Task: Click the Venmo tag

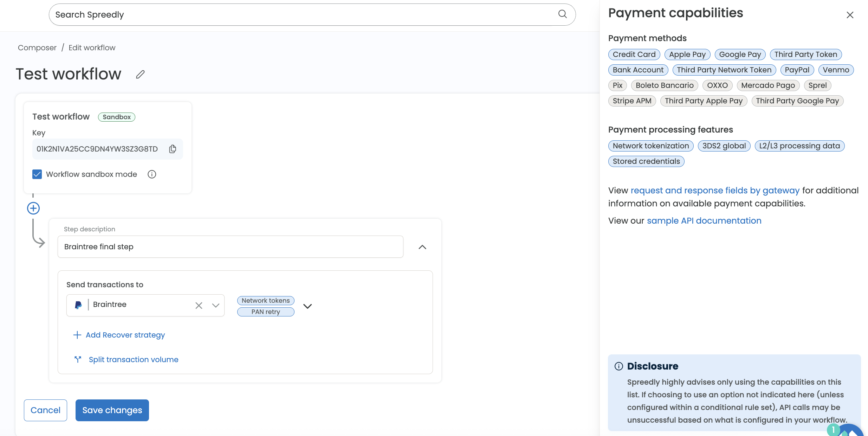Action: coord(836,70)
